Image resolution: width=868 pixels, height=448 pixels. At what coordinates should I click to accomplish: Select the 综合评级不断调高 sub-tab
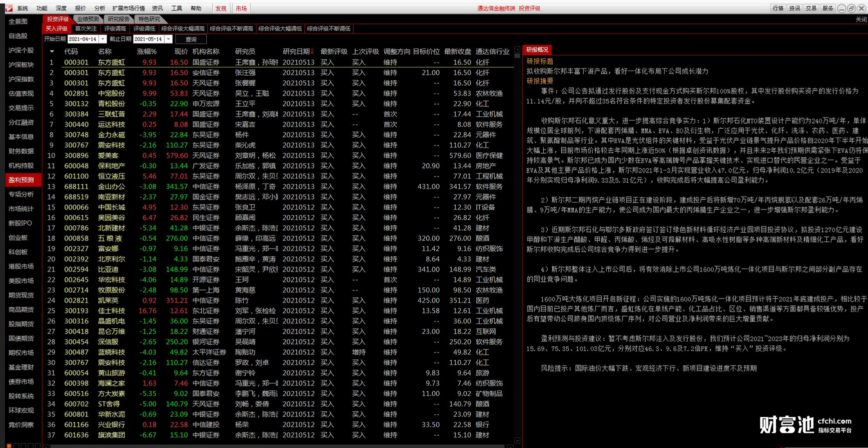click(232, 28)
